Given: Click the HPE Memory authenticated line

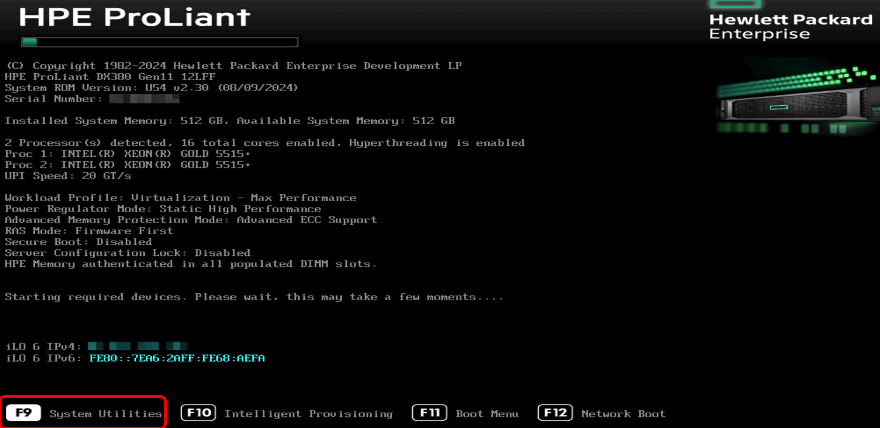Looking at the screenshot, I should coord(191,264).
